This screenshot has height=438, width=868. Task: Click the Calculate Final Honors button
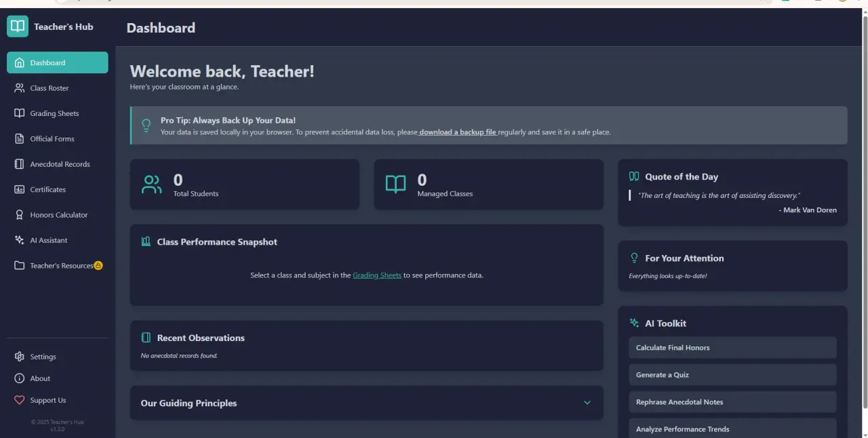pyautogui.click(x=732, y=348)
